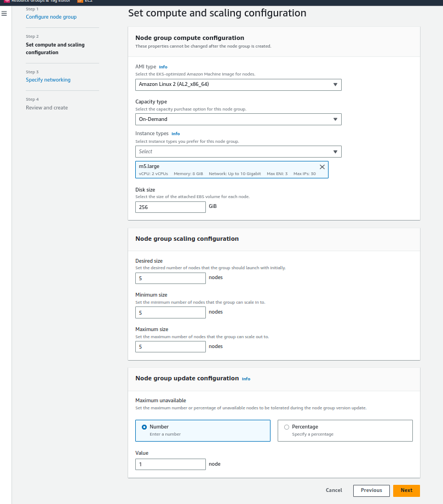Expand the Instance types select box

pos(238,152)
